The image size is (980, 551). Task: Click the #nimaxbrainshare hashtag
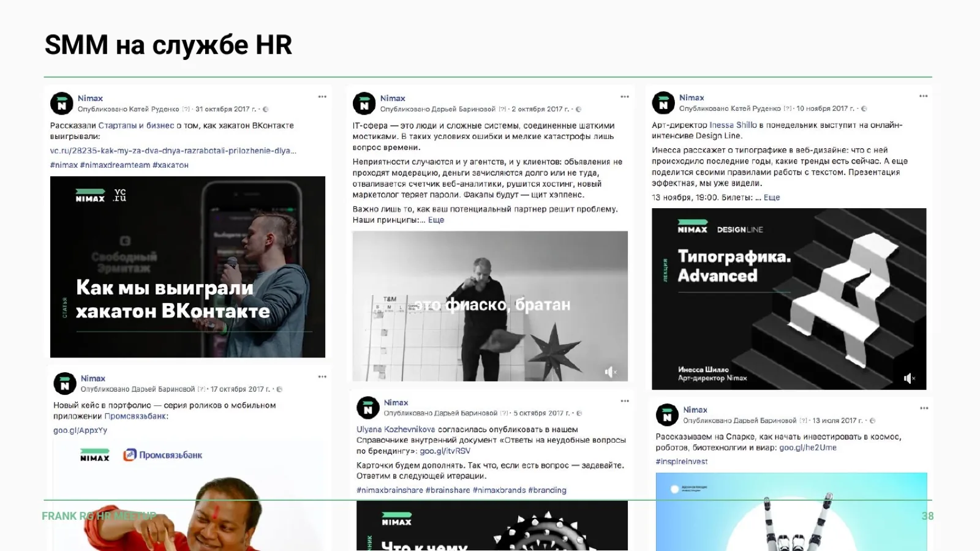click(390, 490)
